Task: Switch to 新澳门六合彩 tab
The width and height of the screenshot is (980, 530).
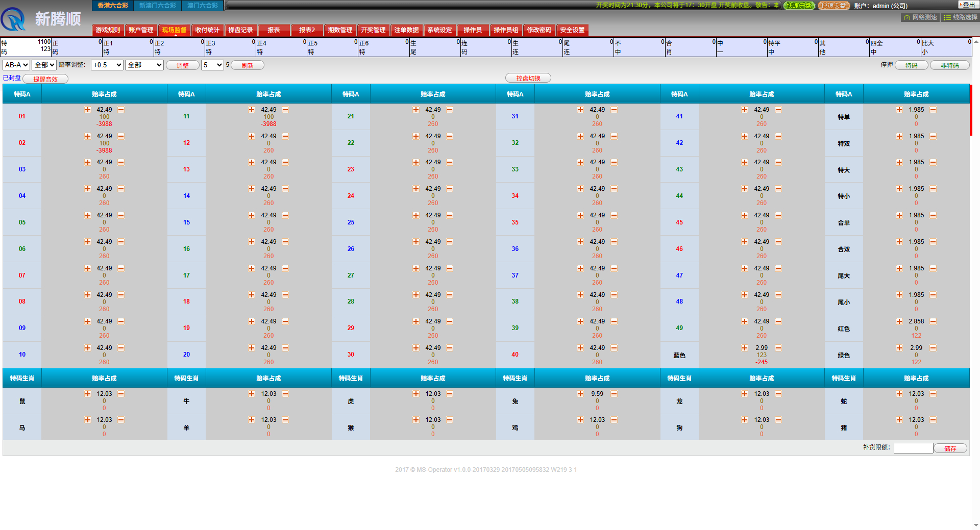Action: click(157, 6)
